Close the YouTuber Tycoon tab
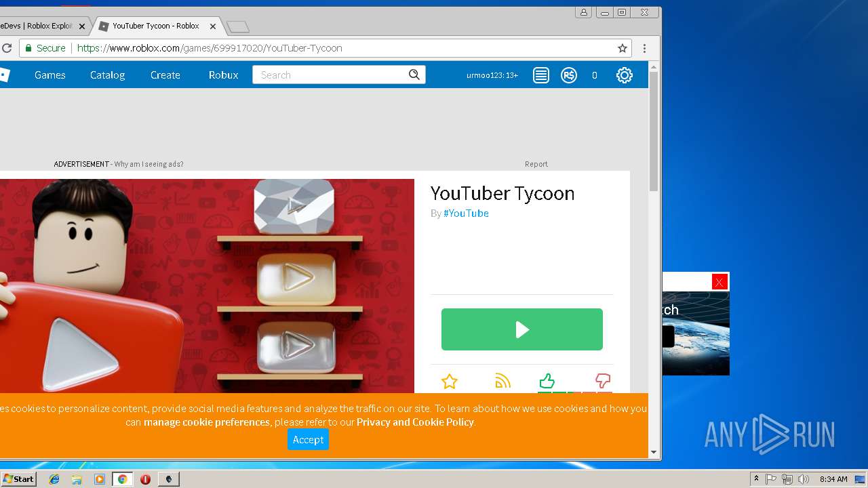 pos(212,26)
